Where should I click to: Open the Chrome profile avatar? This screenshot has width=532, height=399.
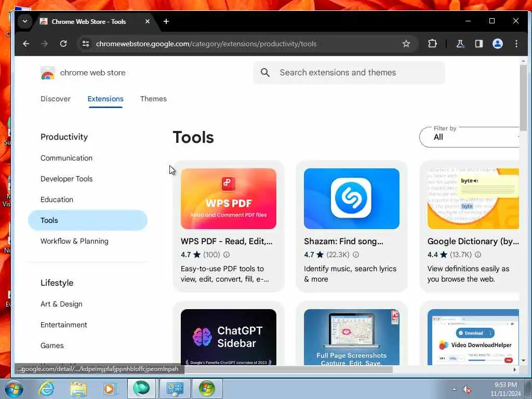coord(497,44)
